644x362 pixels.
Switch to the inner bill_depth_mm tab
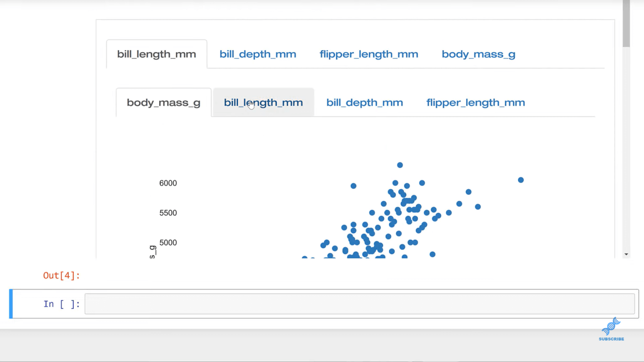tap(365, 102)
